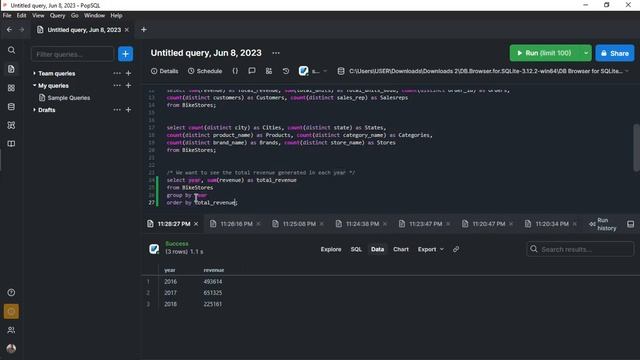Open the Team queries more options dots
This screenshot has height=360, width=640.
pyautogui.click(x=117, y=73)
